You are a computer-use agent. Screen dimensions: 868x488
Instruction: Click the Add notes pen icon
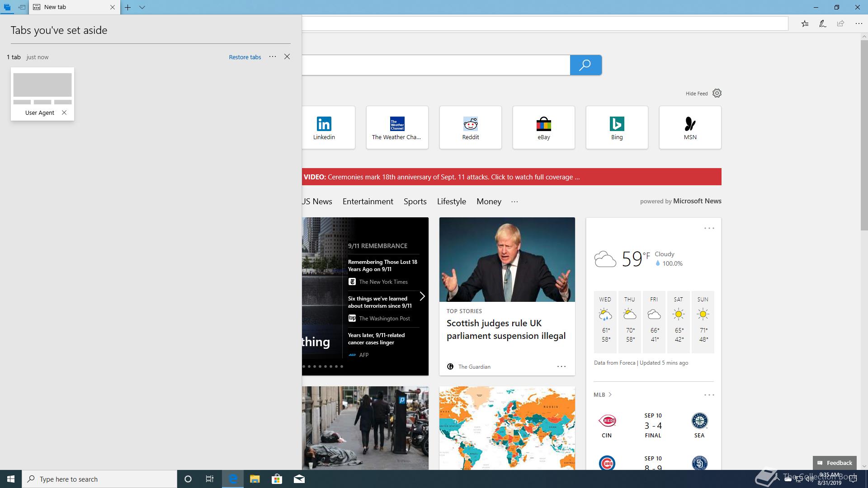coord(823,23)
